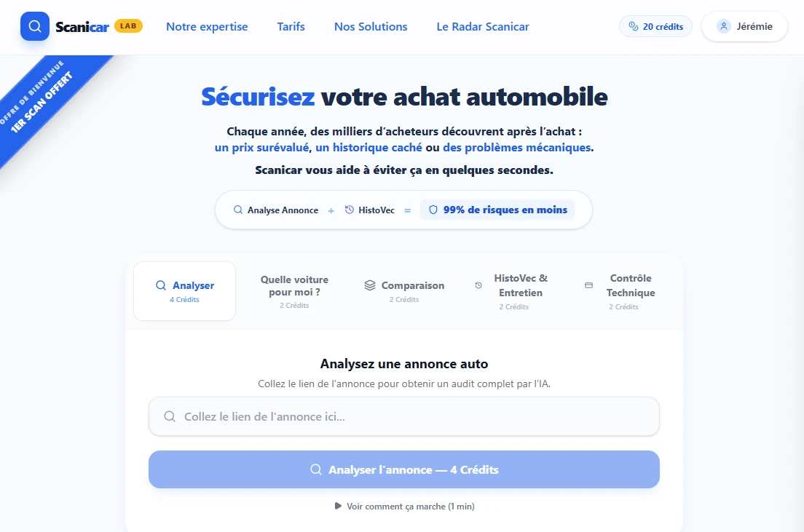Image resolution: width=804 pixels, height=532 pixels.
Task: Open Tarifs page from navigation
Action: [291, 26]
